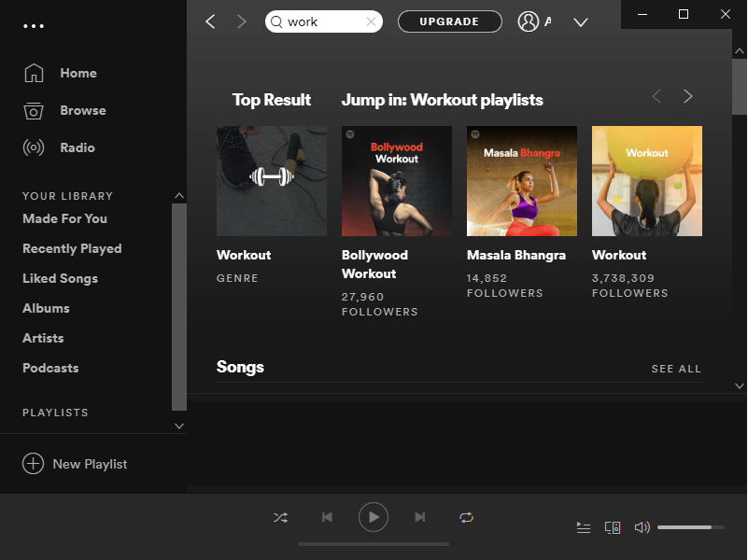The height and width of the screenshot is (560, 748).
Task: Skip to next track
Action: pyautogui.click(x=420, y=517)
